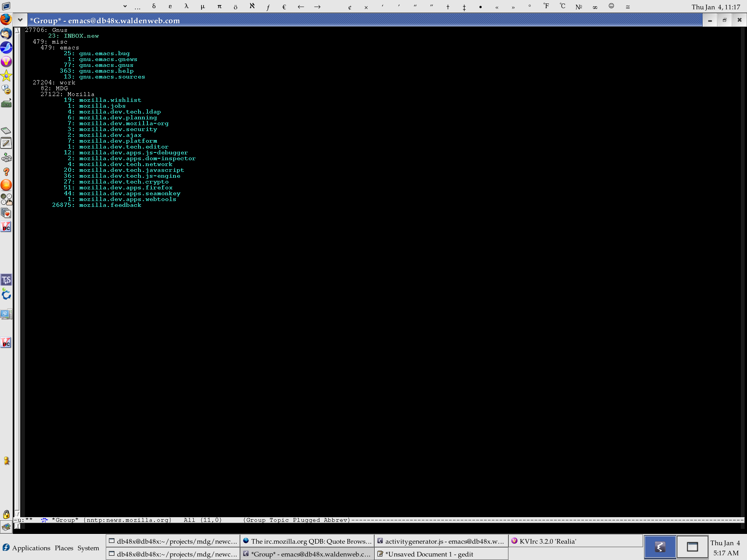Insert the left arrow character from palette
Screen dimensions: 747x560
pyautogui.click(x=301, y=6)
